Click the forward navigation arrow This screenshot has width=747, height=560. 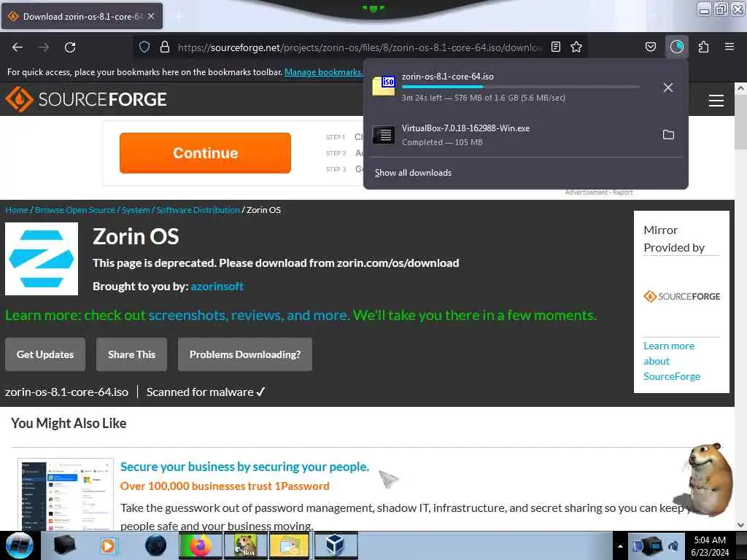pos(44,47)
